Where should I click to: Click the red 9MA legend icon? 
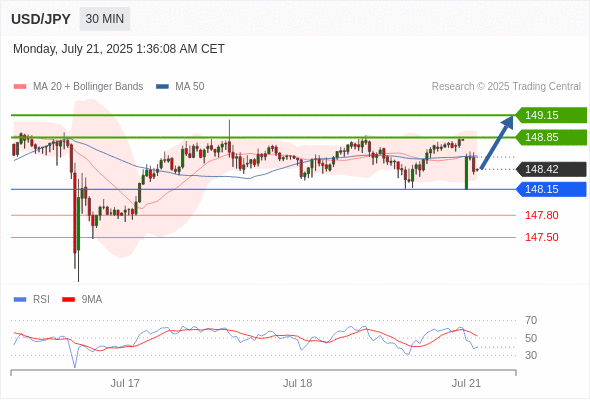coord(68,300)
